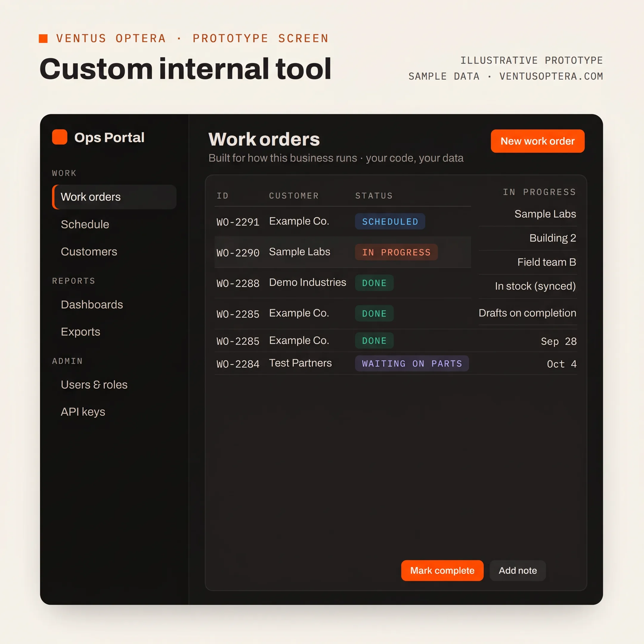The height and width of the screenshot is (644, 644).
Task: Open API keys admin page
Action: [83, 412]
